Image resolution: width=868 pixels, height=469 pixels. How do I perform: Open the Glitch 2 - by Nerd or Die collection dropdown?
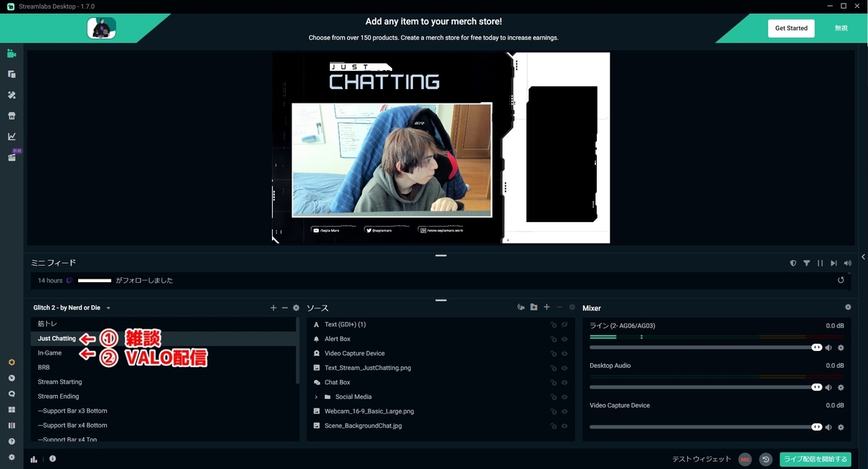click(72, 308)
